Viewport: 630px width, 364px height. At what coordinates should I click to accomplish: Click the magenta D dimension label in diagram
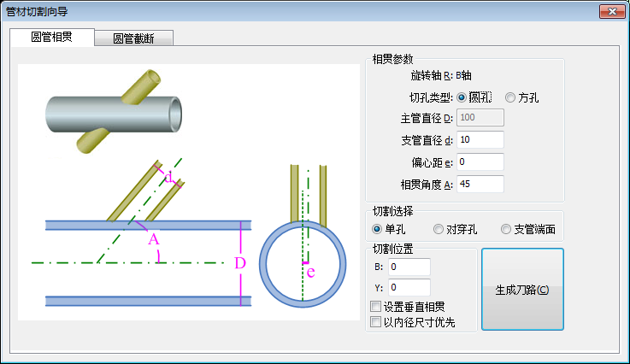pos(240,263)
